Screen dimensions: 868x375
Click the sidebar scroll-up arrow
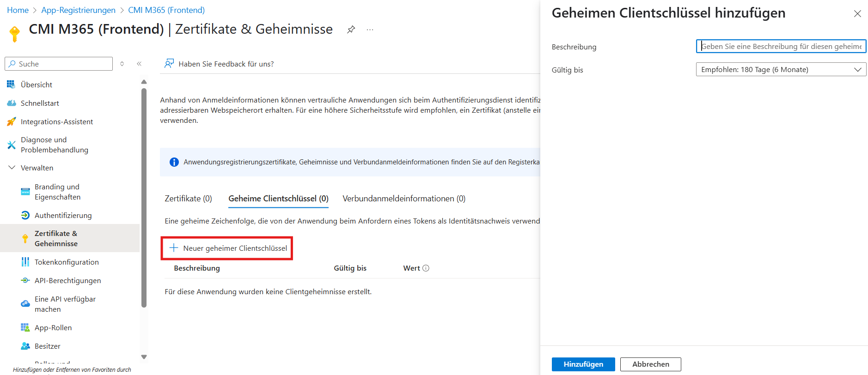coord(144,82)
